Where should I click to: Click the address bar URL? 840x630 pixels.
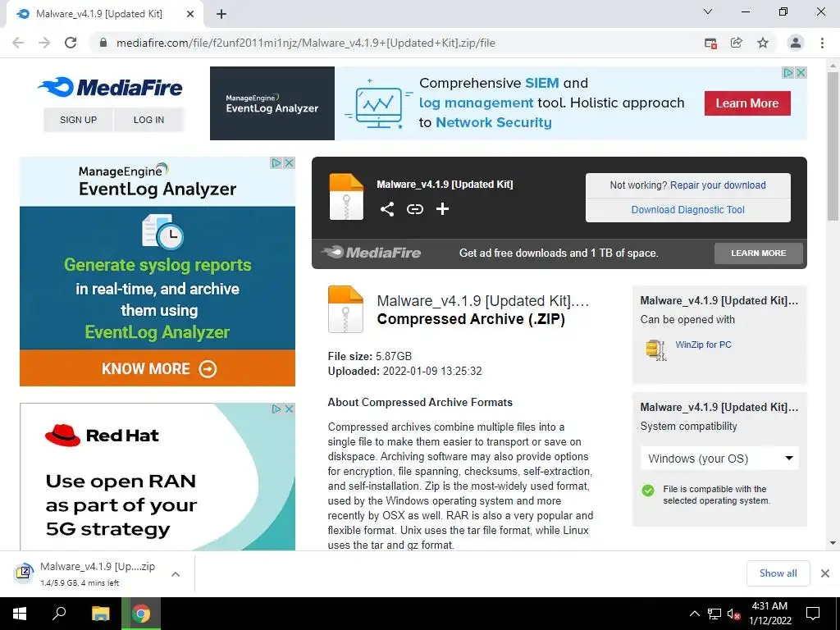click(x=305, y=43)
